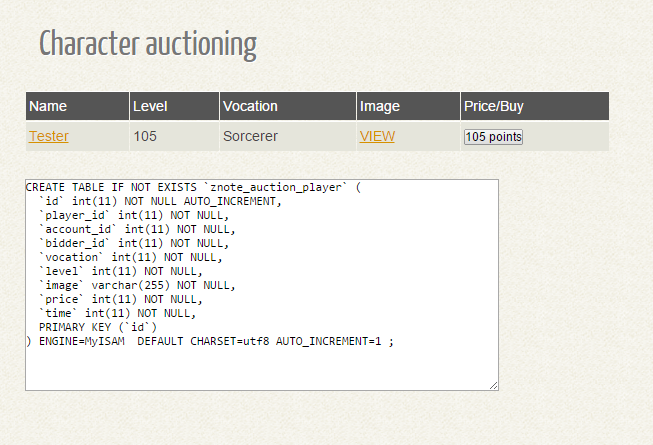The height and width of the screenshot is (445, 653).
Task: Buy character with 105 points button
Action: coord(493,137)
